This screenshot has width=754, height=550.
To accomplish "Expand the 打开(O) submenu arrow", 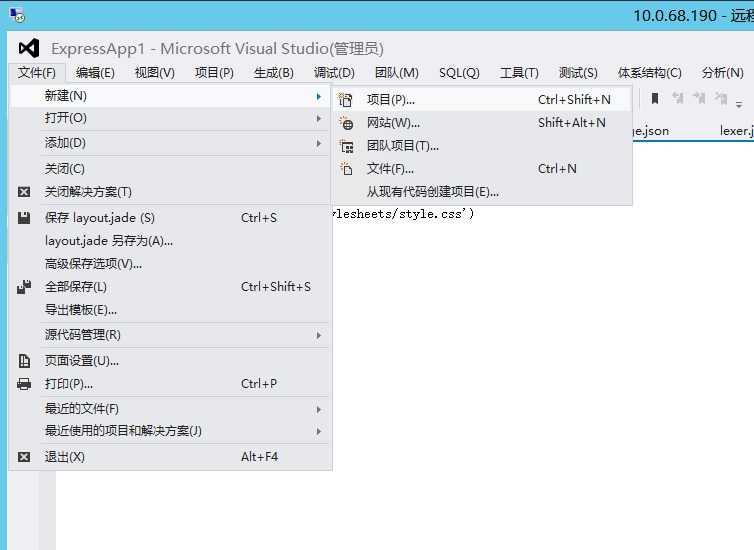I will [x=318, y=118].
